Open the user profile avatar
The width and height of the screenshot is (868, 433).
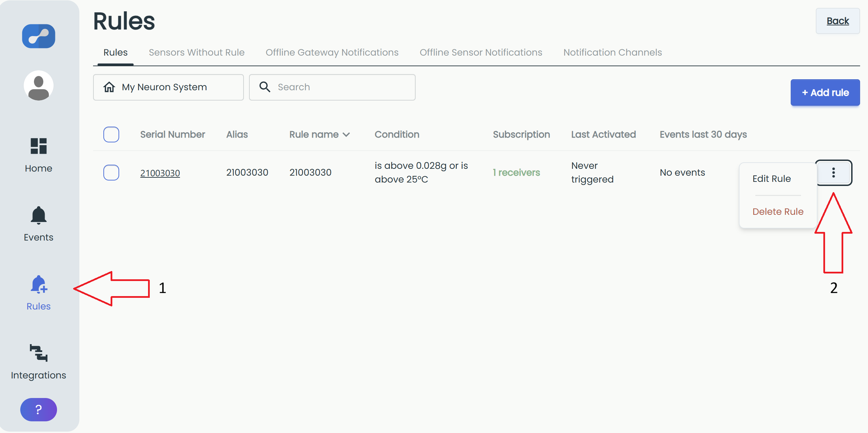click(x=38, y=85)
